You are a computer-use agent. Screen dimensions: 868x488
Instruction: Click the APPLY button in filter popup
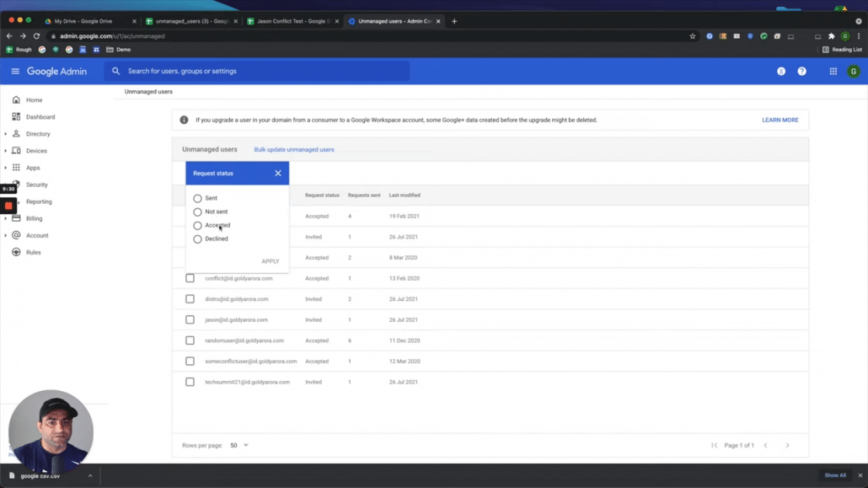click(271, 261)
